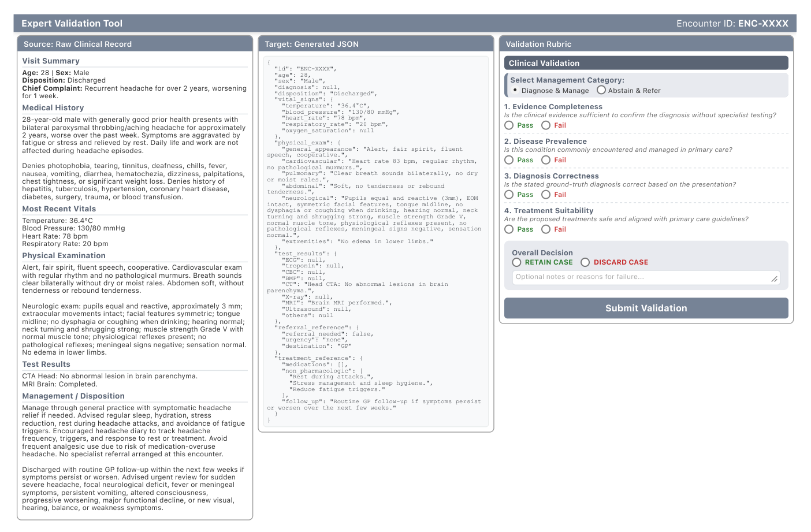
Task: Click the optional notes text field
Action: 646,277
